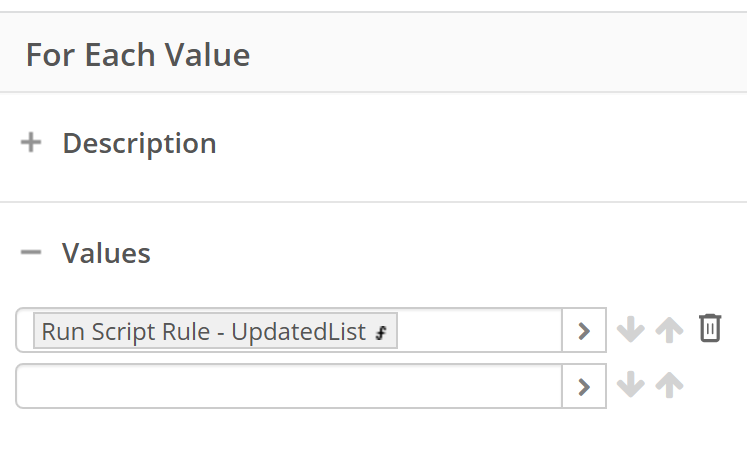Click blank space after the UpdatedList token
This screenshot has height=457, width=747.
[x=479, y=330]
